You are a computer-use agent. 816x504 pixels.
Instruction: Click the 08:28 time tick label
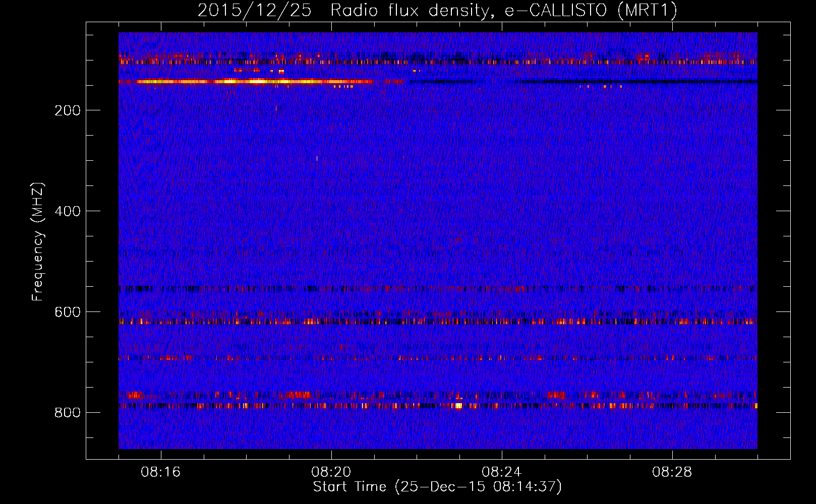(672, 472)
